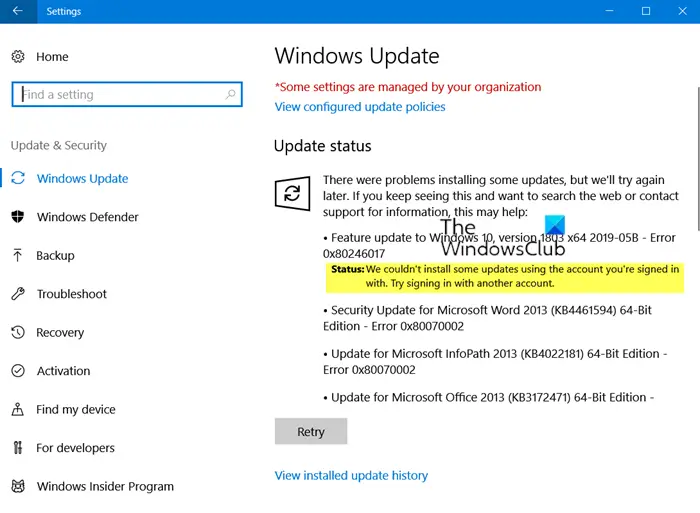Open View configured update policies link

(360, 107)
